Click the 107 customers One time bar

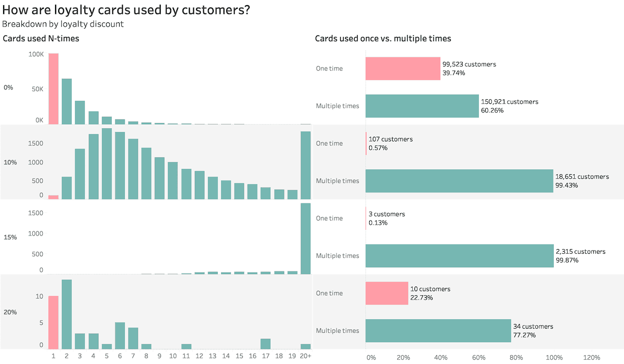click(x=367, y=144)
